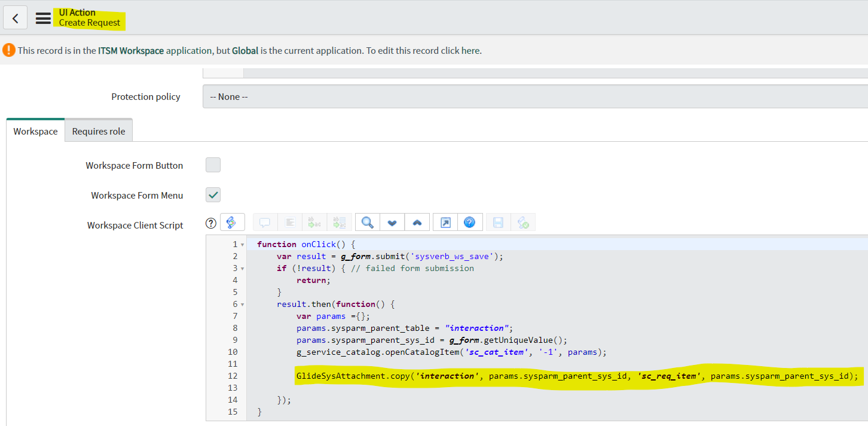The height and width of the screenshot is (426, 868).
Task: Toggle the scroll-to-next chevron in the editor toolbar
Action: (x=392, y=222)
